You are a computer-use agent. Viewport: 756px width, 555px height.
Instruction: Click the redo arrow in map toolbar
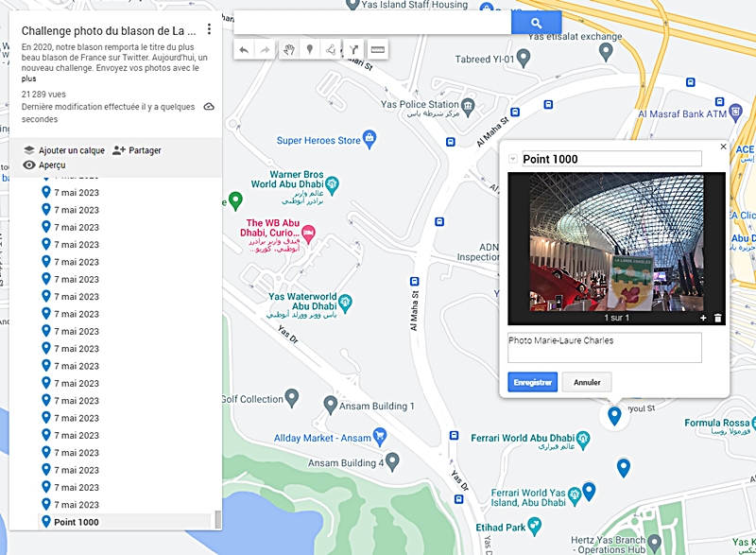[x=266, y=49]
